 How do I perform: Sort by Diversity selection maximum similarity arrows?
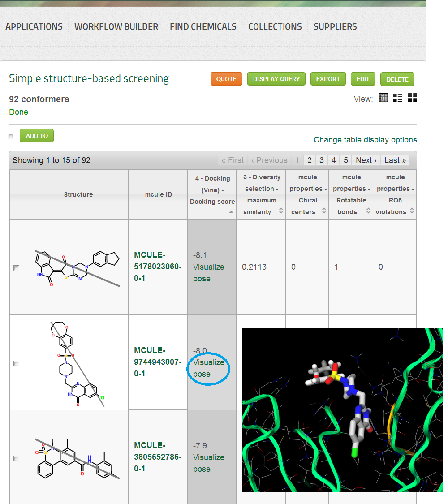click(x=281, y=211)
